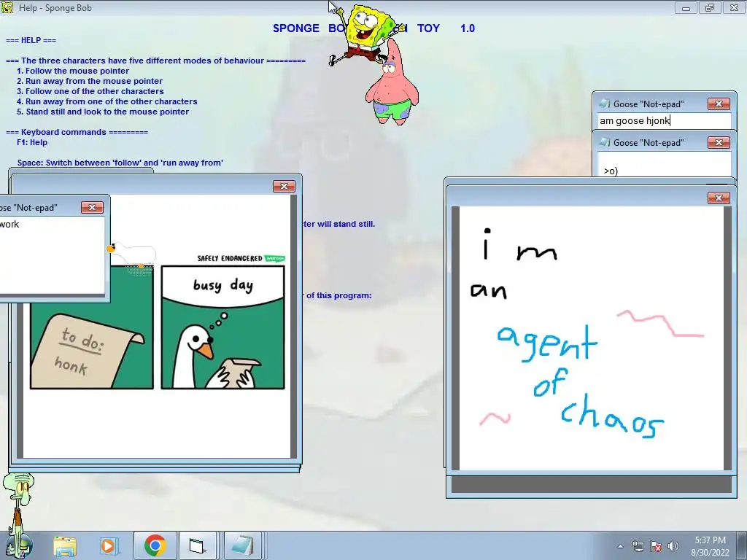Click the Squidward character sprite

tap(18, 514)
